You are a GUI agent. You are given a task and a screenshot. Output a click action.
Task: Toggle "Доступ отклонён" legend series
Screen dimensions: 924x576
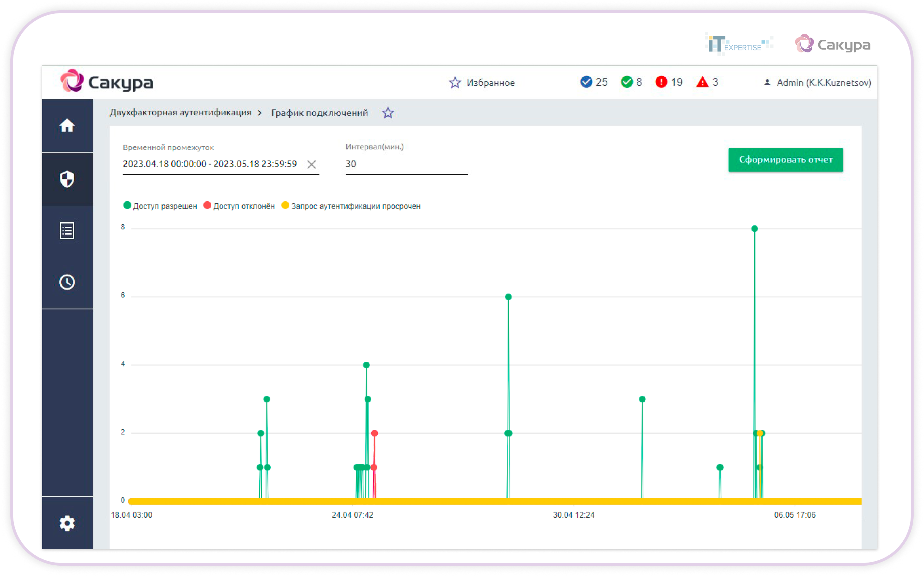(239, 206)
